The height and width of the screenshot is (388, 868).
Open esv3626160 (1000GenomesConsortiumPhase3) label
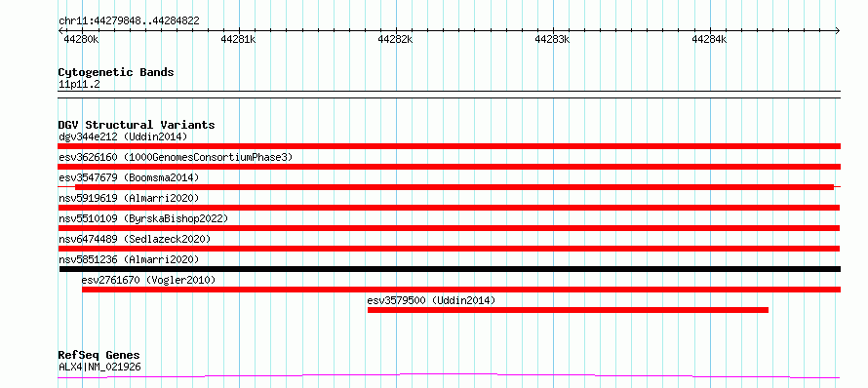coord(176,158)
